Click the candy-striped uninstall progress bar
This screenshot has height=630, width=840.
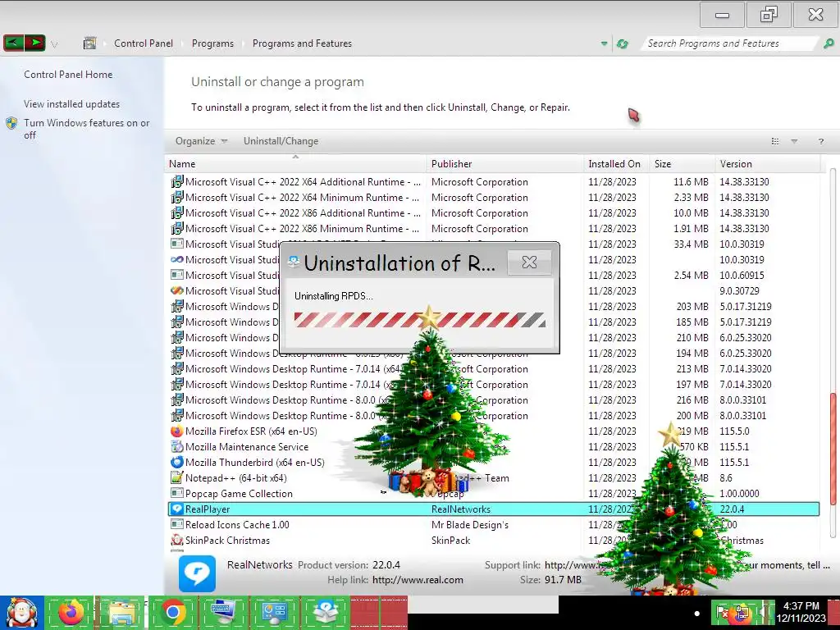coord(420,320)
